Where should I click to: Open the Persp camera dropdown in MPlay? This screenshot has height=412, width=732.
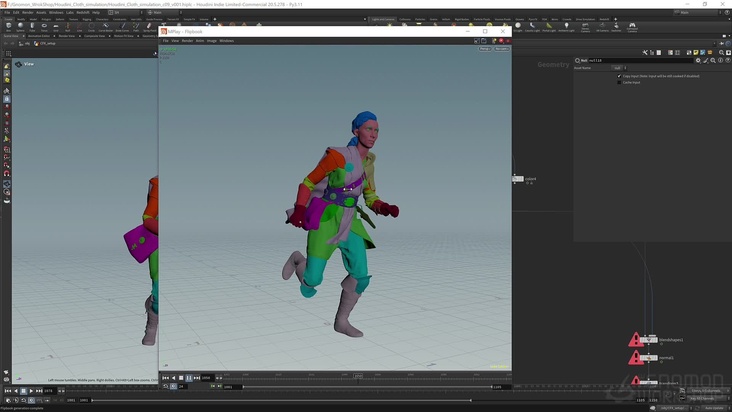485,48
